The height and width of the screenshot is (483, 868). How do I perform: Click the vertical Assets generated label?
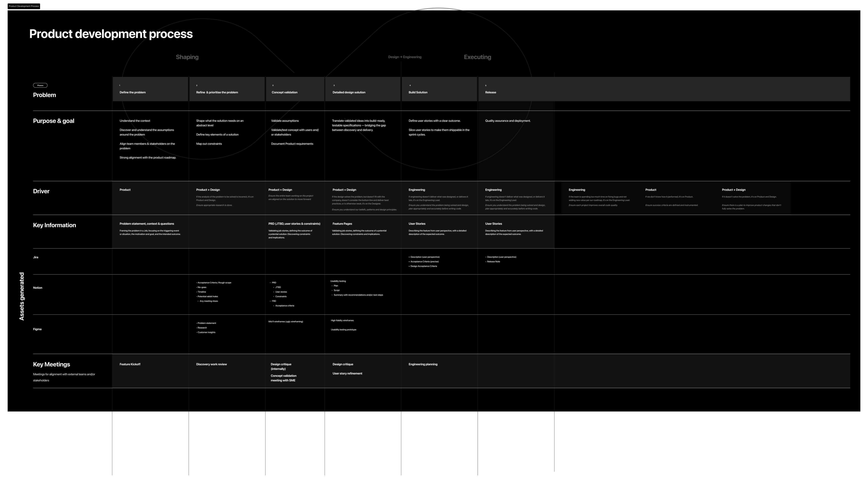[22, 296]
